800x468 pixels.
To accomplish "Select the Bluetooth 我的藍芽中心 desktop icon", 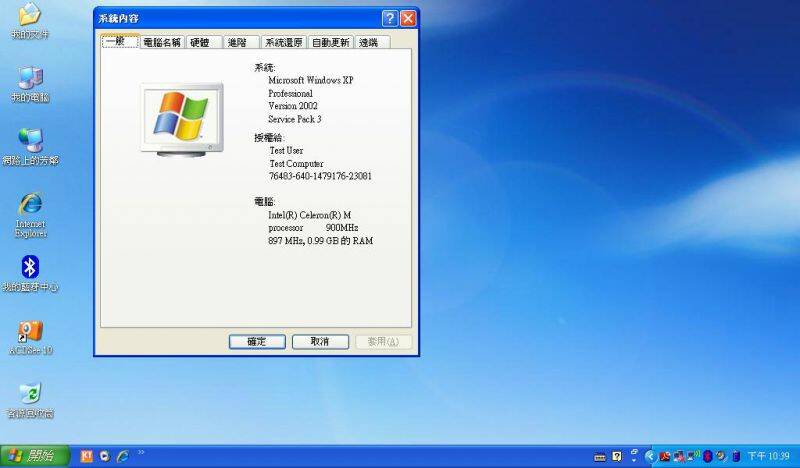I will point(30,267).
